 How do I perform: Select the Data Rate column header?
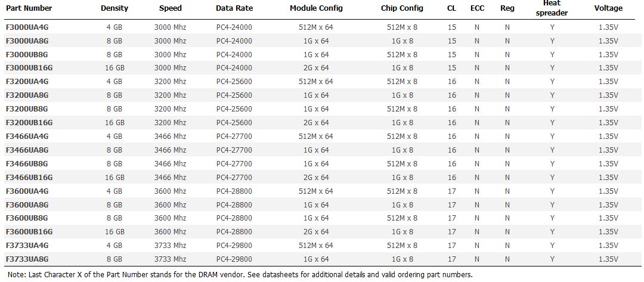tap(234, 8)
